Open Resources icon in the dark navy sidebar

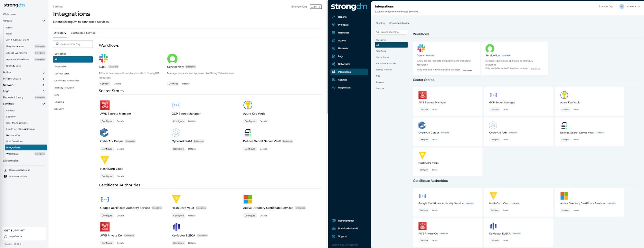(x=334, y=33)
